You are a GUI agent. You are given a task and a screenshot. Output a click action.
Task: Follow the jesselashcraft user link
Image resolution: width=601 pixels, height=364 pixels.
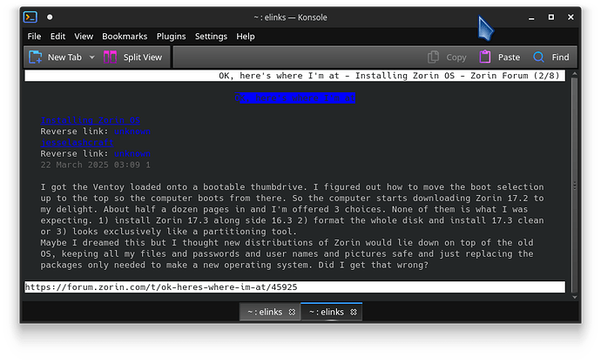pos(77,143)
